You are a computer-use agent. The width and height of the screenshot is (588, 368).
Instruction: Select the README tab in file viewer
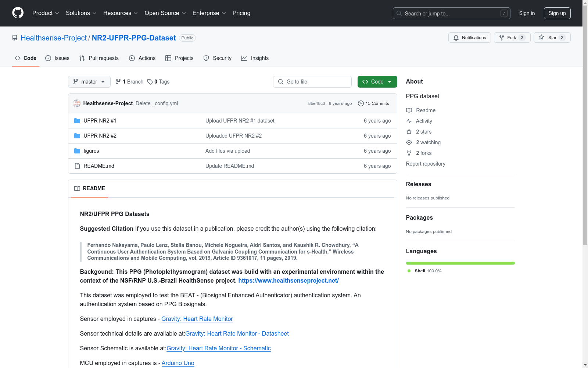pos(90,188)
